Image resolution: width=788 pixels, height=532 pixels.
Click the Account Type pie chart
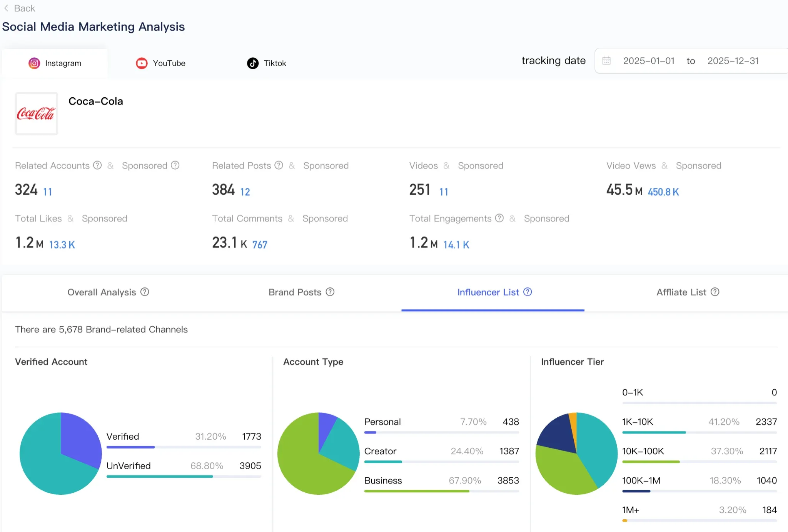tap(319, 454)
